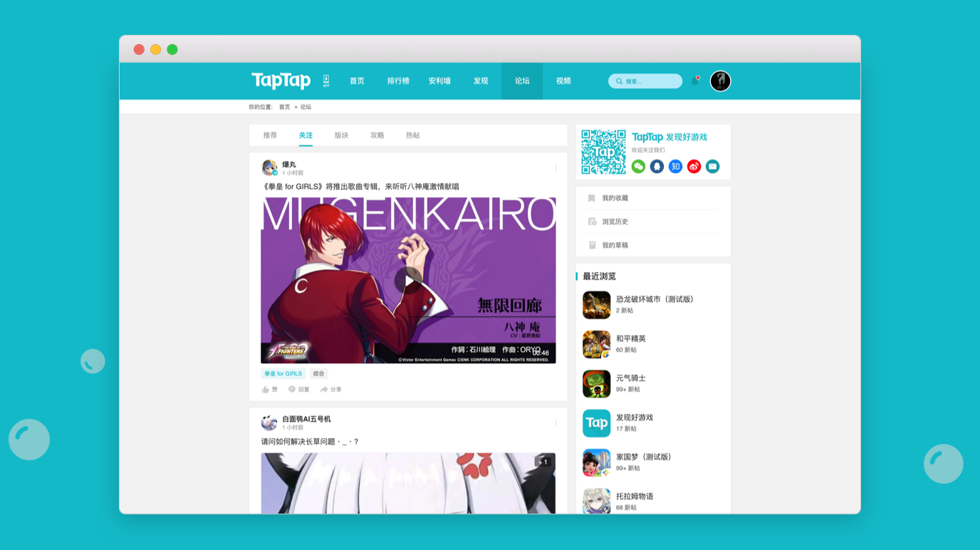Open the 发现好游戏 Tap icon
This screenshot has width=980, height=550.
pyautogui.click(x=596, y=423)
